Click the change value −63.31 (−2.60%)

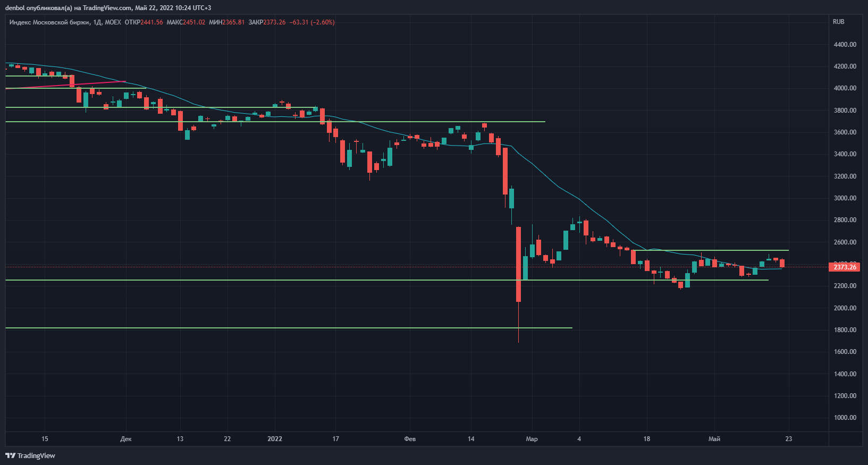312,22
